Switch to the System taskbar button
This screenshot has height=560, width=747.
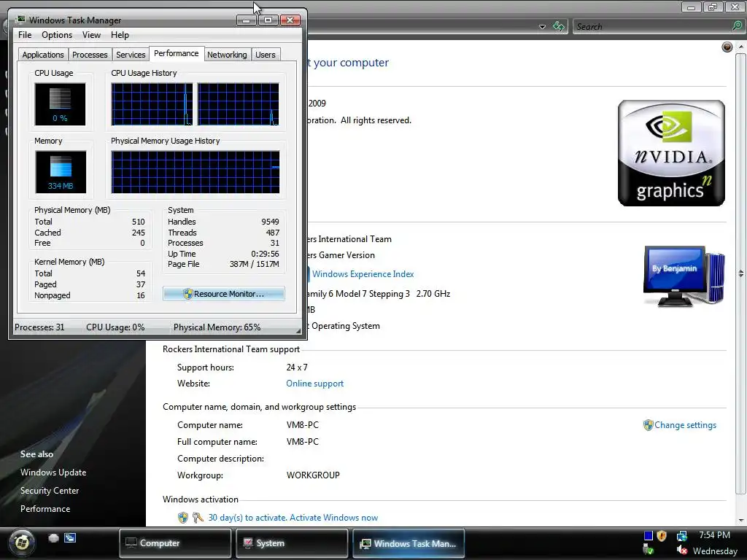(292, 542)
